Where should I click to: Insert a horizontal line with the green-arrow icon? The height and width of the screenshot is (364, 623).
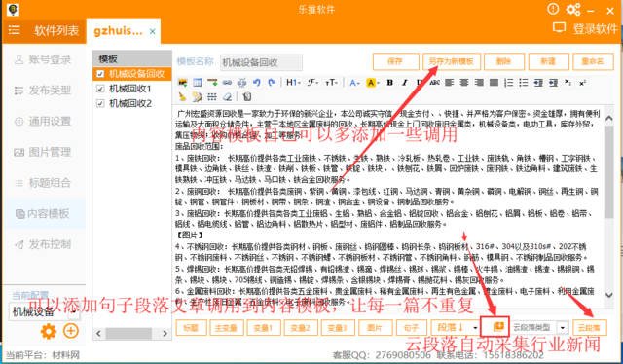tap(212, 83)
